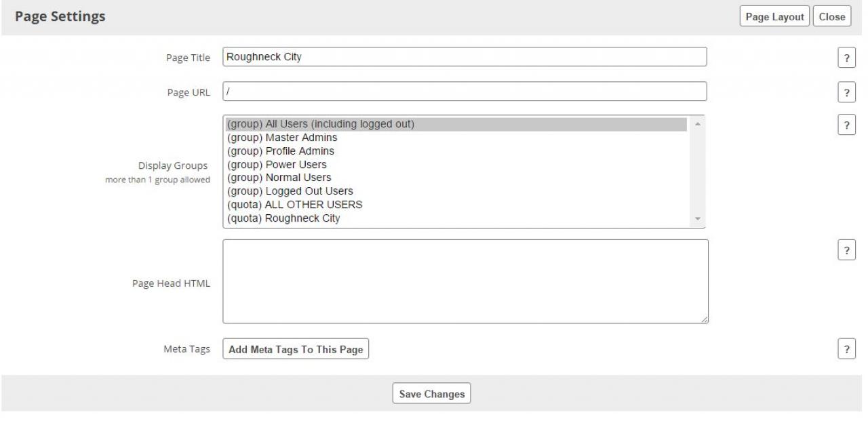
Task: Pick Power Users in Display Groups
Action: tap(277, 165)
